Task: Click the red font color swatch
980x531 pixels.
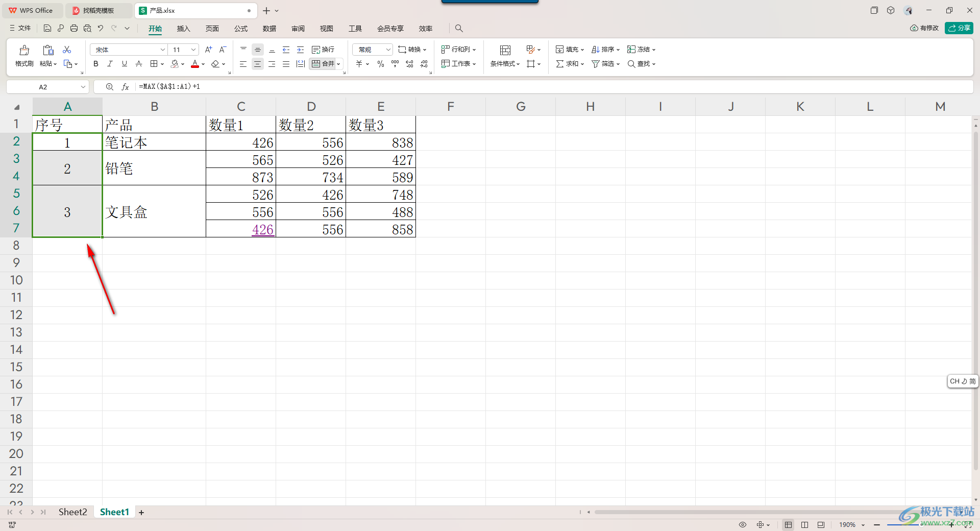Action: [x=195, y=64]
